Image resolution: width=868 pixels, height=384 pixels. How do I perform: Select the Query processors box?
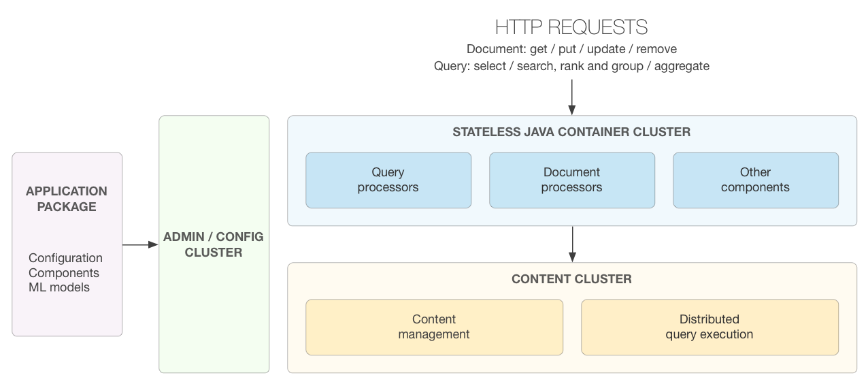[388, 180]
